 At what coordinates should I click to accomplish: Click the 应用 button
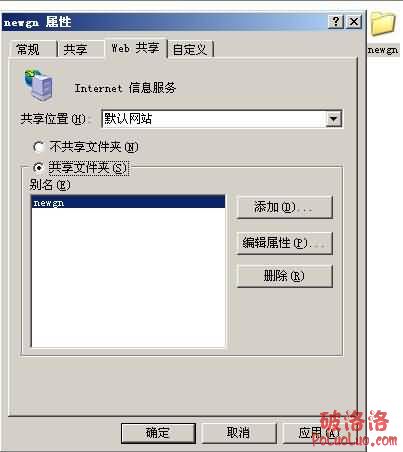click(318, 433)
